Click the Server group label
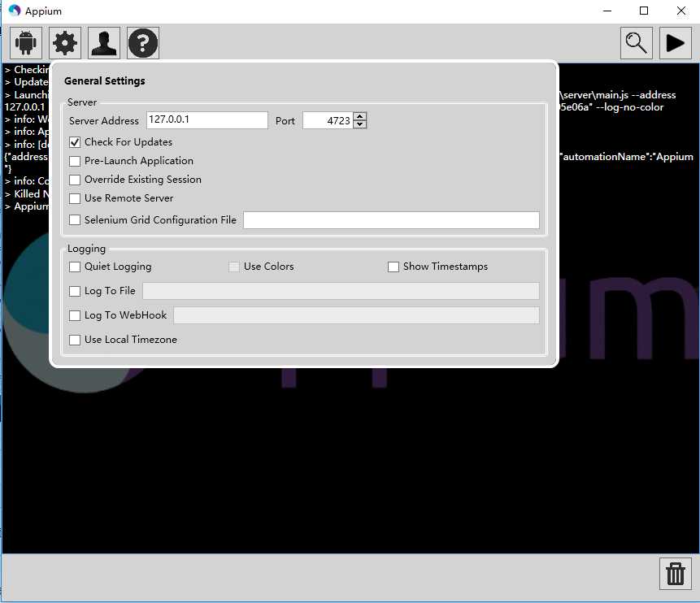The image size is (700, 603). (x=82, y=102)
